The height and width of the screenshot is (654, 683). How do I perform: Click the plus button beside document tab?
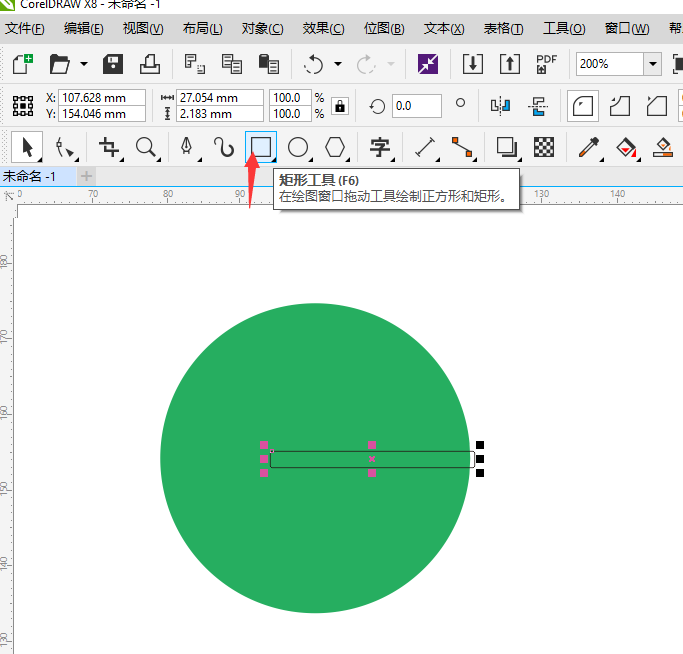pyautogui.click(x=86, y=176)
